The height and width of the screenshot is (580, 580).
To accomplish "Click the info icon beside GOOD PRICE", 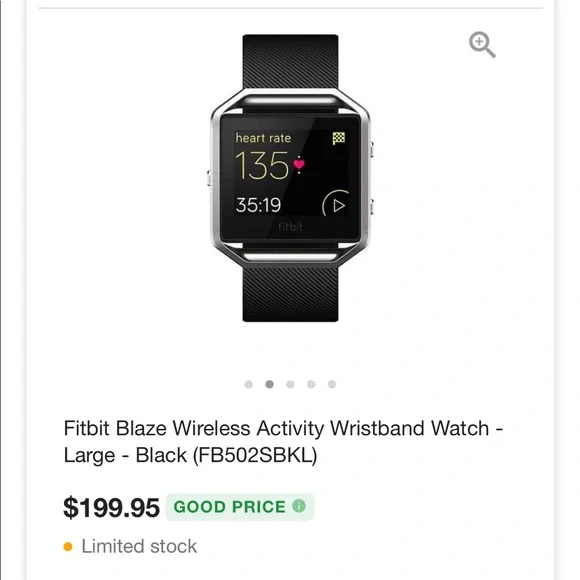I will (x=299, y=506).
